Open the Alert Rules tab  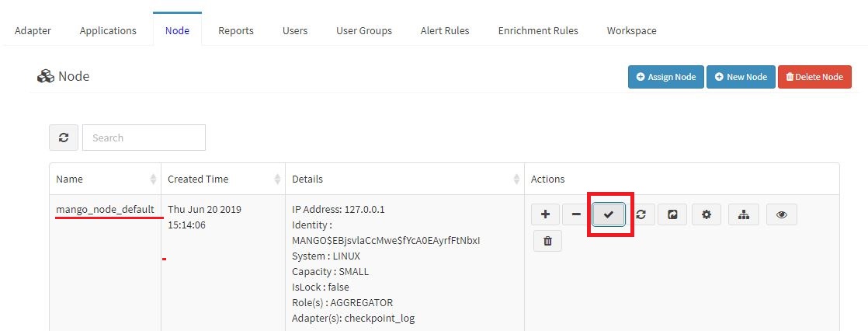coord(445,30)
